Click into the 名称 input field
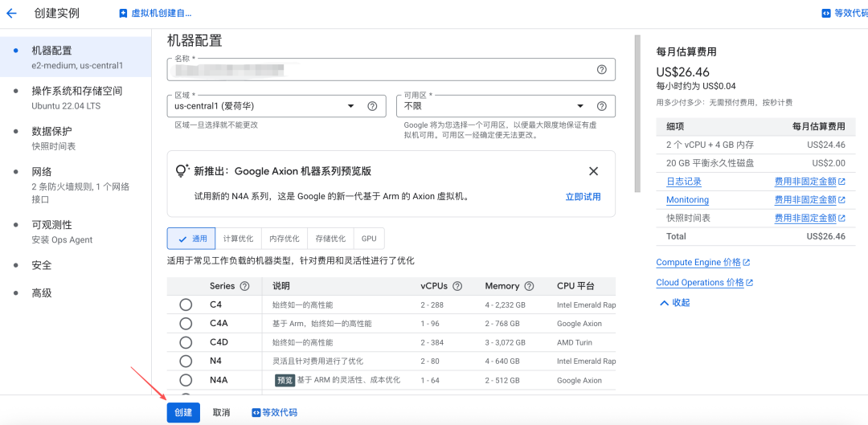 pos(378,71)
